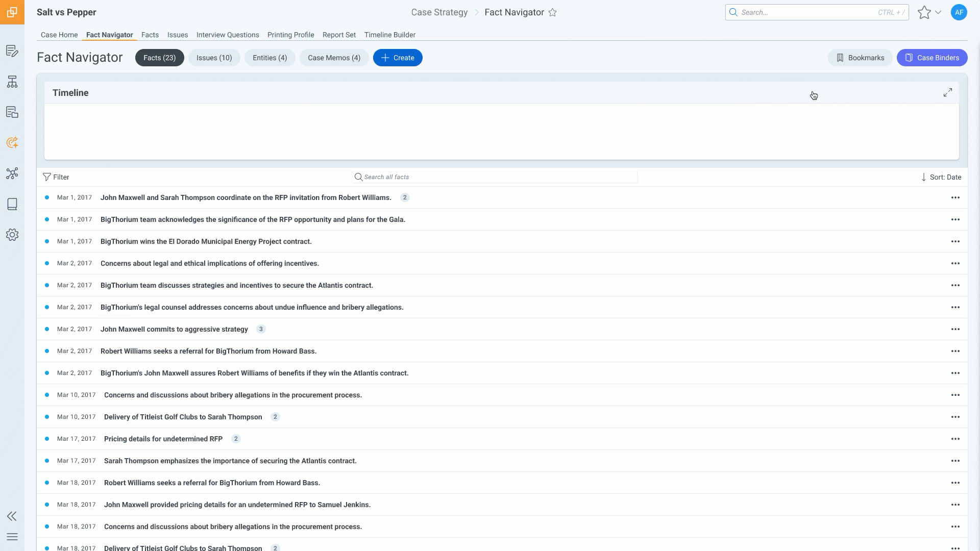Viewport: 980px width, 551px height.
Task: Open options for aggressive strategy fact
Action: click(x=955, y=329)
